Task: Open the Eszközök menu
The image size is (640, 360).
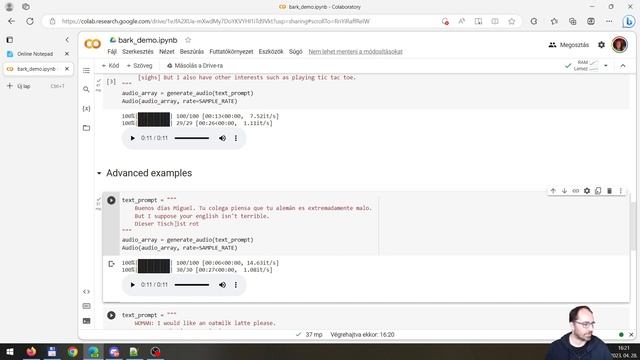Action: (x=271, y=52)
